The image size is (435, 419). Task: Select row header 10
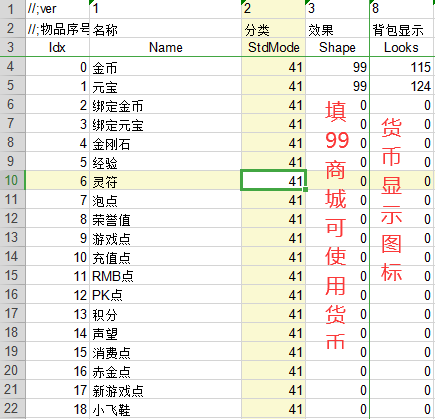click(x=12, y=180)
